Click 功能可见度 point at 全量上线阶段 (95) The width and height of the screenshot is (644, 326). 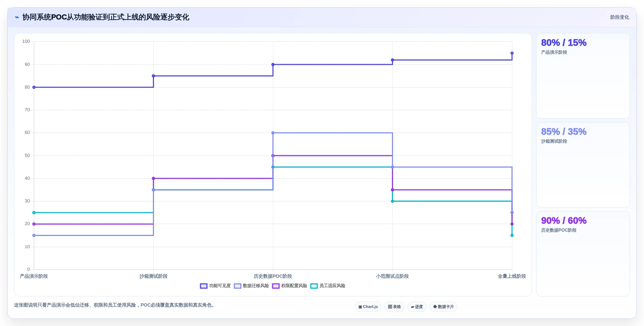click(x=512, y=53)
